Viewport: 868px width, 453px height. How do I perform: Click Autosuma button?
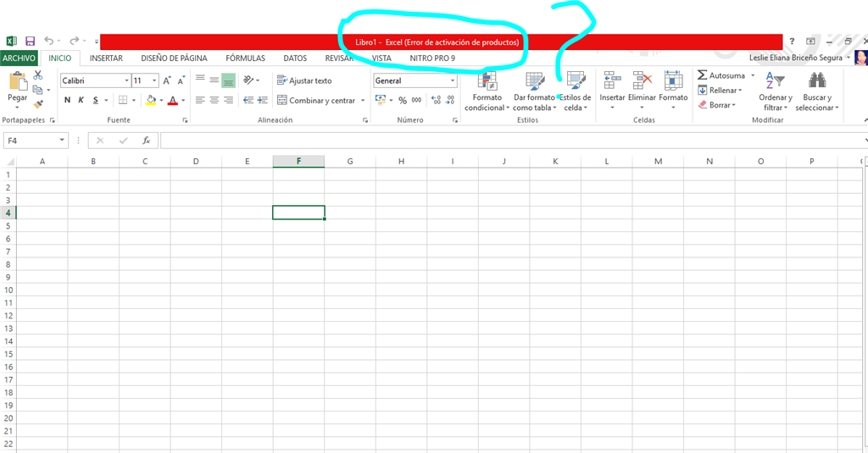point(721,75)
